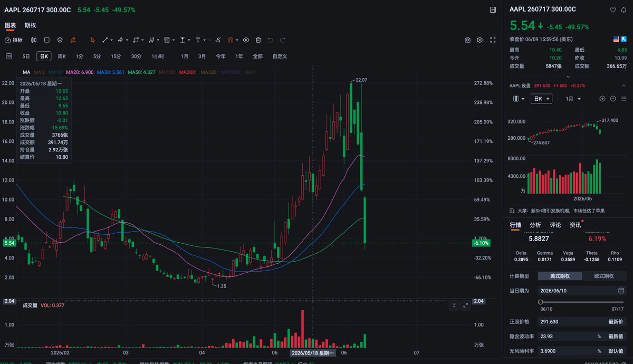Close the volume 成交量 indicator pane
The height and width of the screenshot is (364, 633).
454,305
